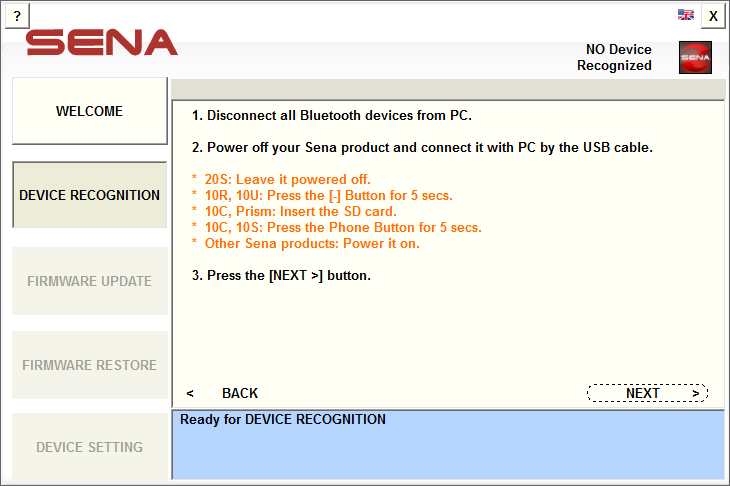
Task: Click the 'Disconnect all Bluetooth devices' instruction
Action: tap(331, 115)
